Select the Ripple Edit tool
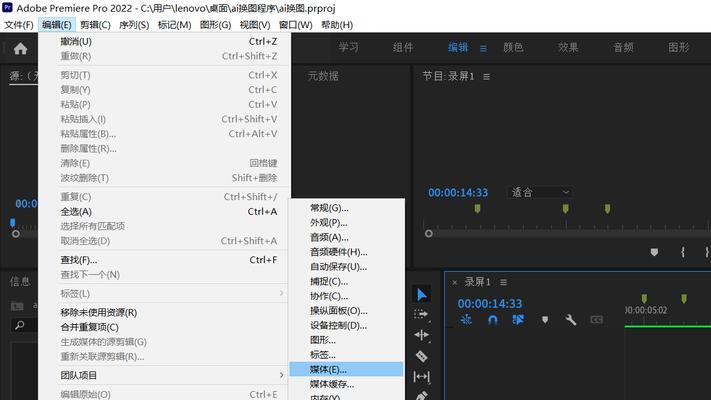The height and width of the screenshot is (400, 711). point(421,335)
